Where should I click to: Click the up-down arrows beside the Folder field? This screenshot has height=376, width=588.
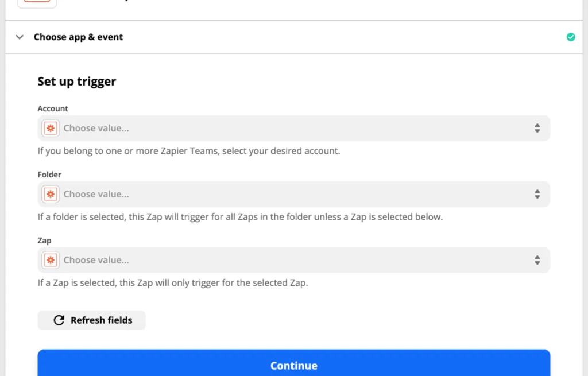click(x=538, y=194)
